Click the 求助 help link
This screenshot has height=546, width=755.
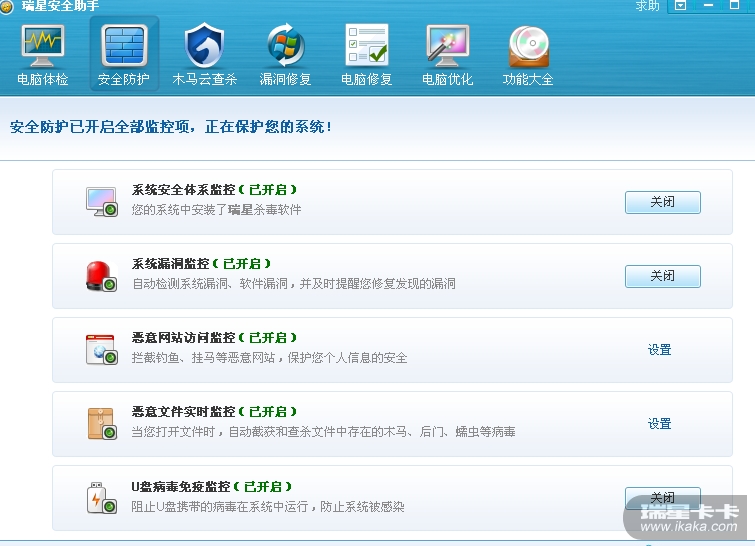point(647,6)
